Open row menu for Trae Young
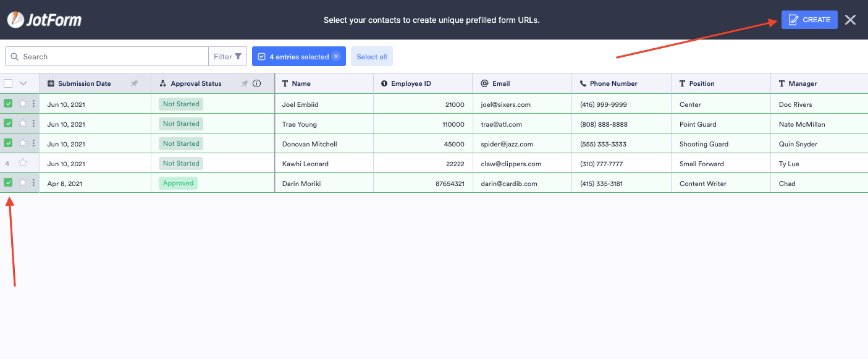Image resolution: width=868 pixels, height=359 pixels. [x=33, y=124]
